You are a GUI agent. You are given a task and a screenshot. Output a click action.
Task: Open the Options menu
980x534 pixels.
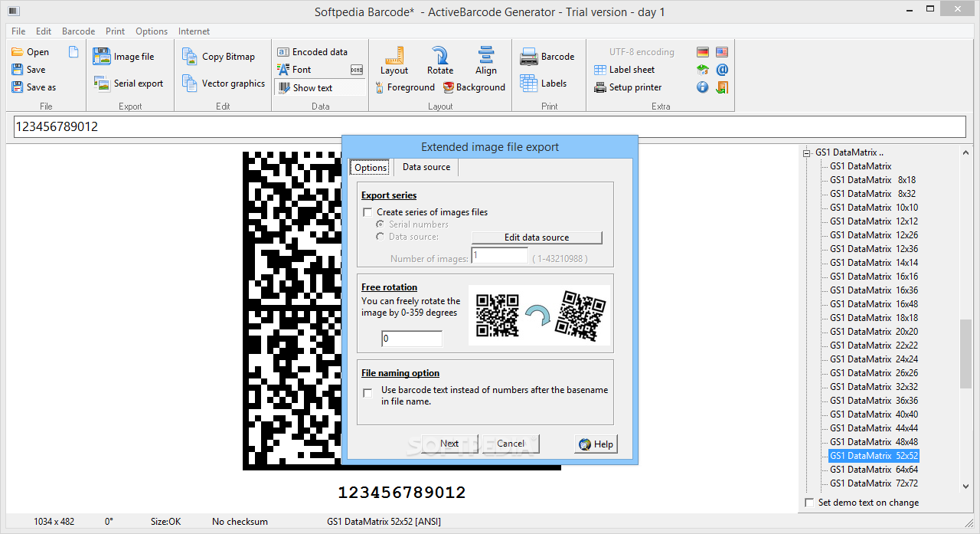tap(152, 31)
